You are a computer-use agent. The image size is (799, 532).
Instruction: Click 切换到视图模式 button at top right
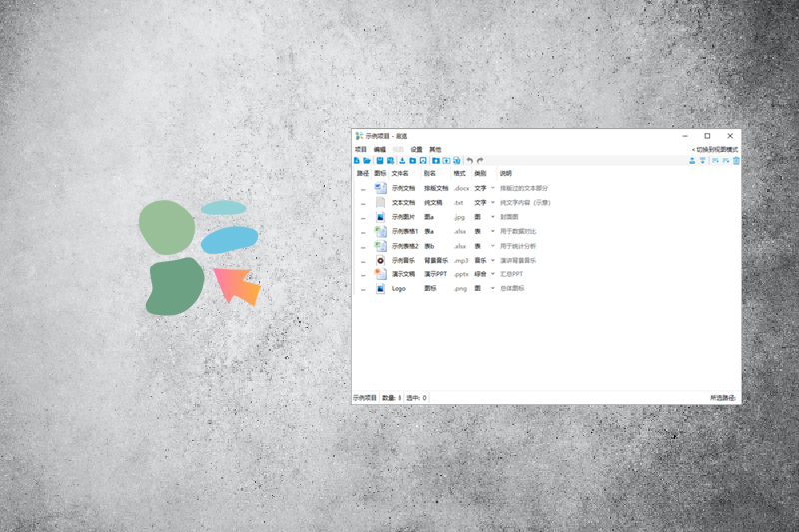715,149
